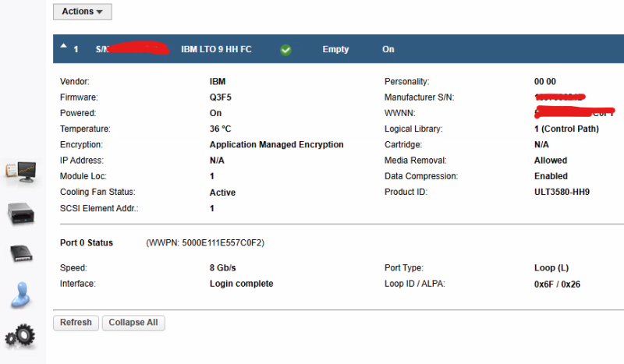Select Data Compression value Enabled

pyautogui.click(x=551, y=176)
